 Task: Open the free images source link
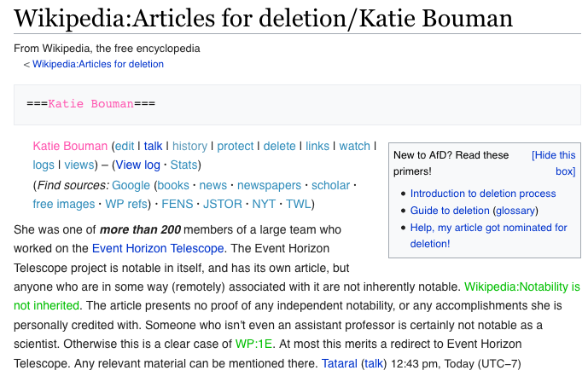64,204
